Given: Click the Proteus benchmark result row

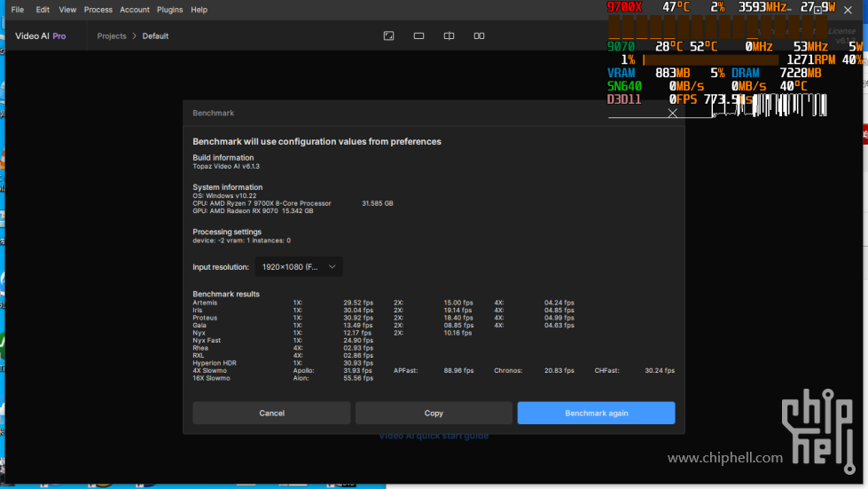Looking at the screenshot, I should coord(383,318).
